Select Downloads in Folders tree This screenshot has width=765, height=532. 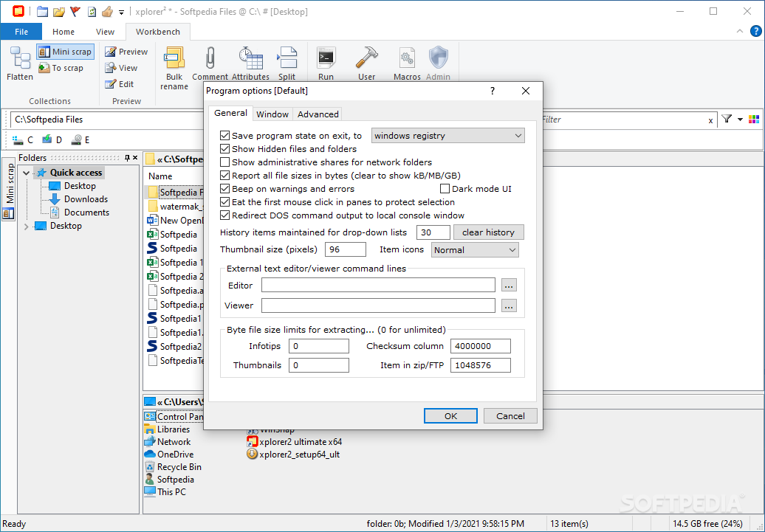86,199
